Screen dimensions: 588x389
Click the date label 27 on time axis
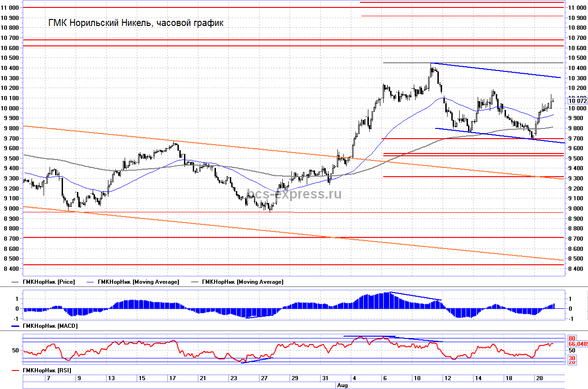click(264, 378)
